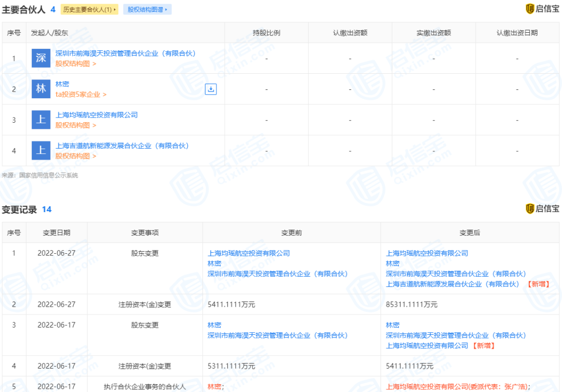Click 上海吉道航新能源发展合伙企业 in 变更后 column

tap(453, 284)
